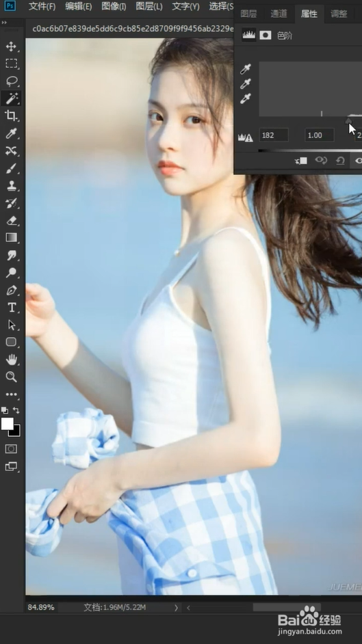Select the Smudge tool

(11, 255)
